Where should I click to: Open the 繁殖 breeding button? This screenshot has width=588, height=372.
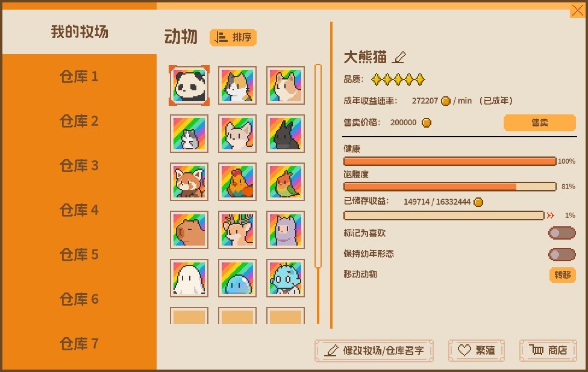click(477, 351)
